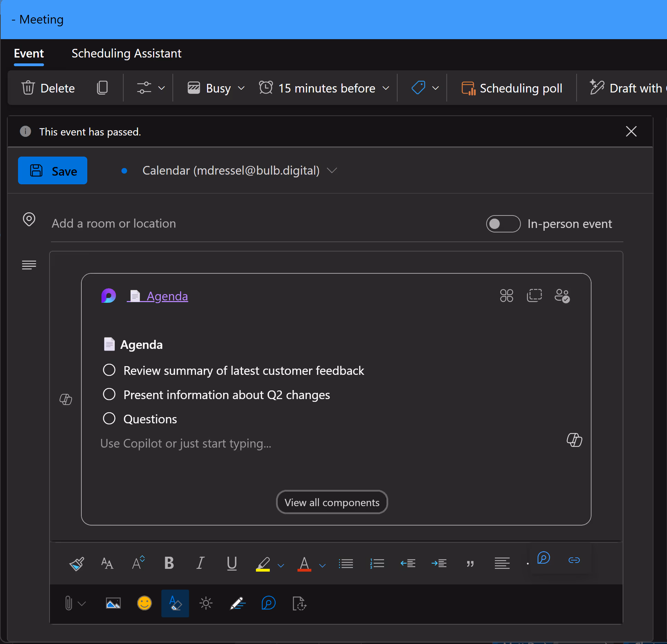The height and width of the screenshot is (644, 667).
Task: Click the Save button
Action: click(x=53, y=171)
